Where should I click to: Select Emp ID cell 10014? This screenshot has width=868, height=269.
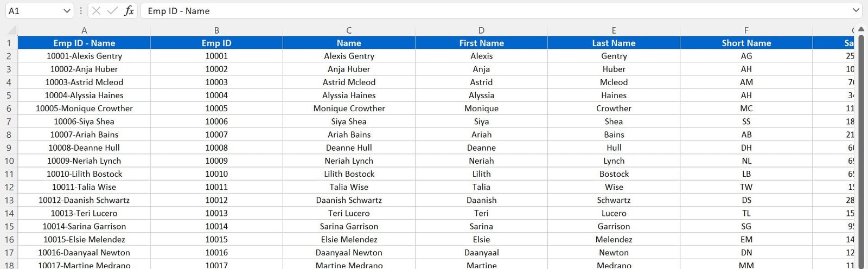(216, 226)
